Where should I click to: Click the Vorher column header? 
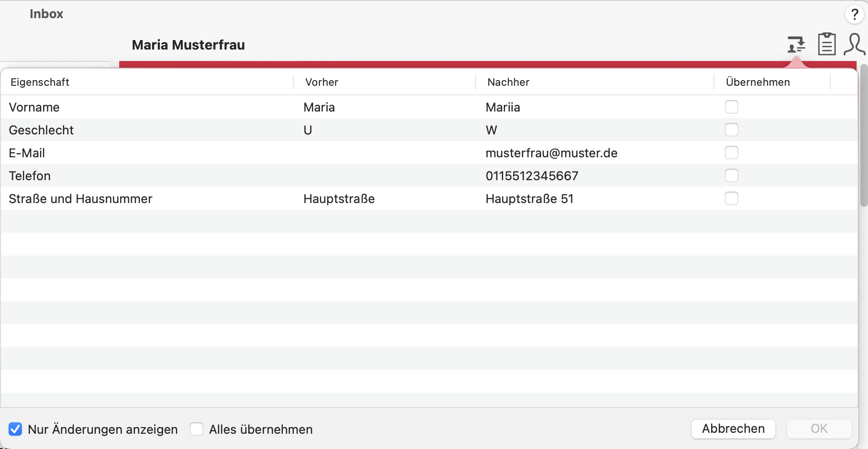pos(321,82)
